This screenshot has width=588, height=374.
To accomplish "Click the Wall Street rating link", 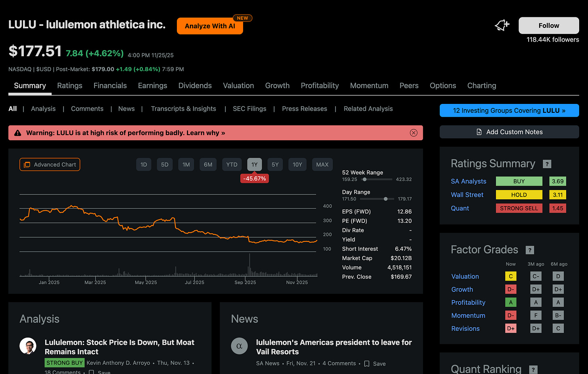I will coord(467,195).
